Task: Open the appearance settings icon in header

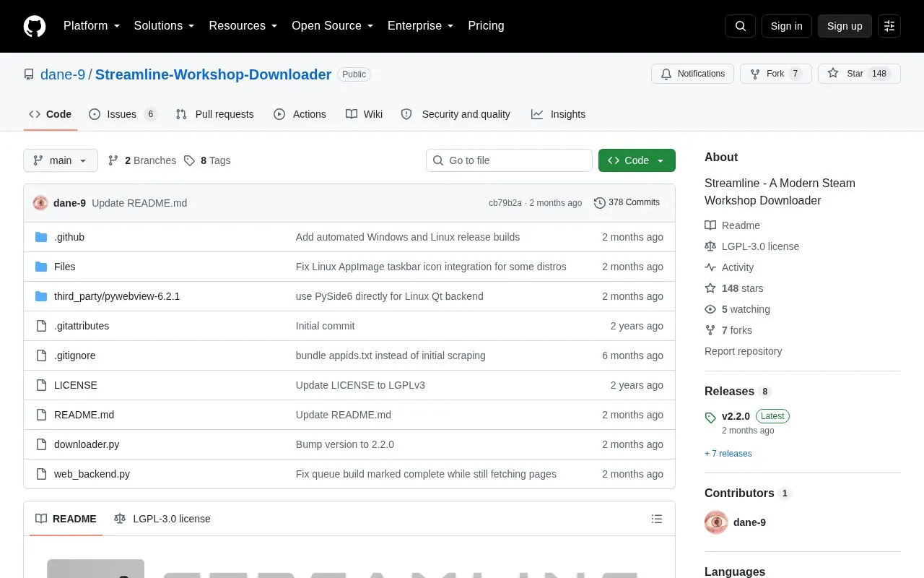Action: pyautogui.click(x=889, y=26)
